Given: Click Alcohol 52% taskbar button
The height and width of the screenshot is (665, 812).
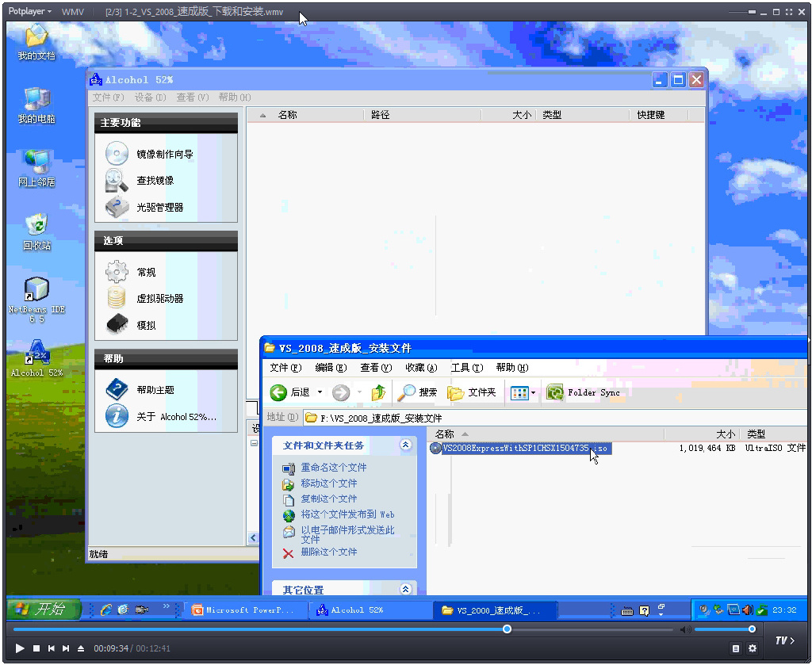Looking at the screenshot, I should [370, 610].
